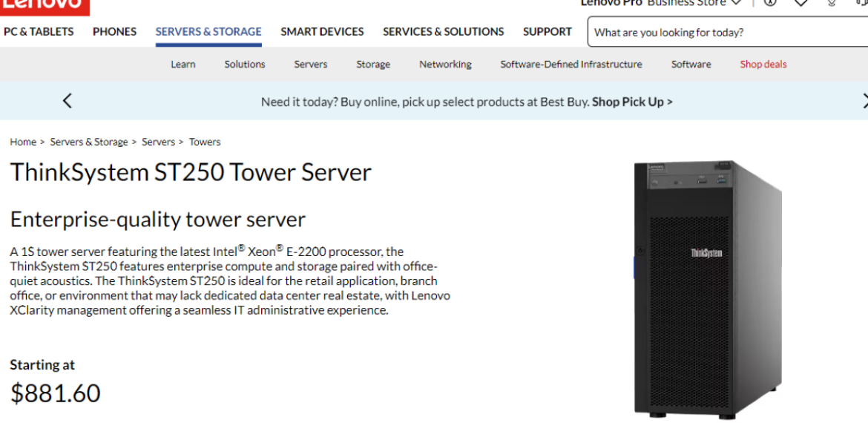
Task: Focus the 'What are you looking for' search box
Action: click(727, 33)
